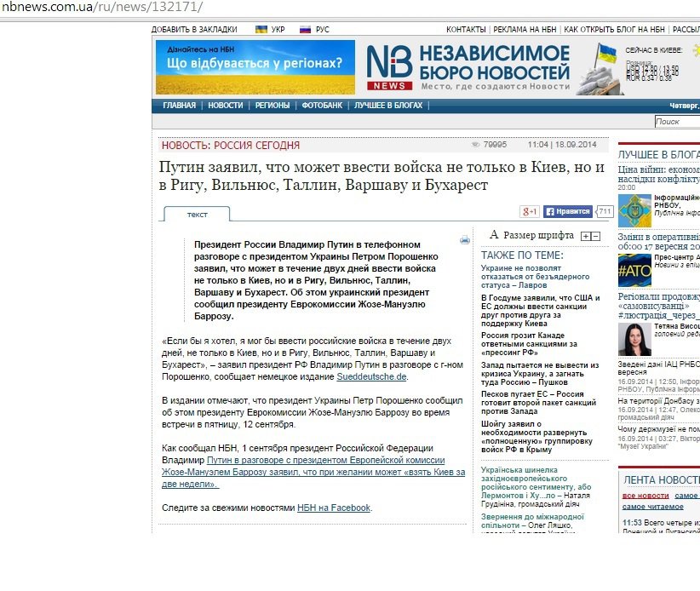Image resolution: width=700 pixels, height=591 pixels.
Task: Open the НБН на Facebook link
Action: pos(333,508)
